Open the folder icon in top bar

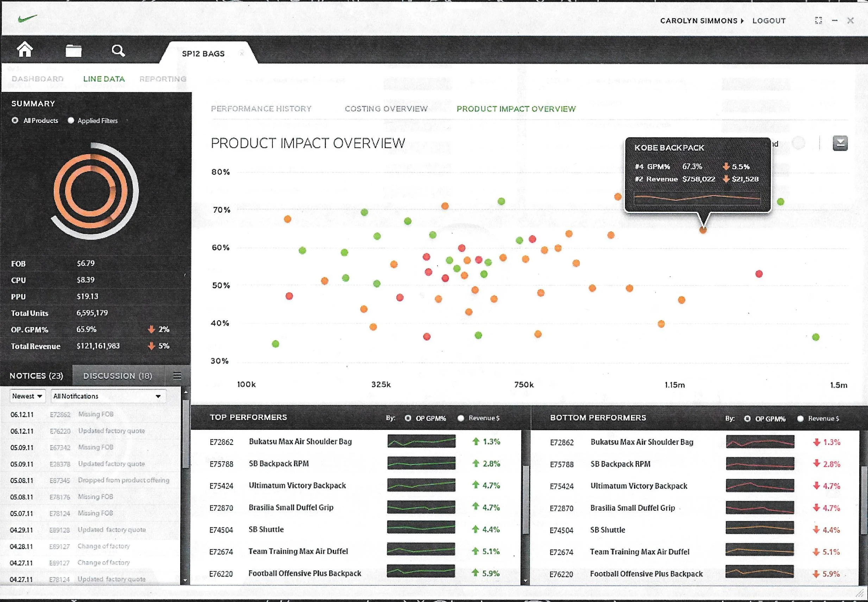pyautogui.click(x=74, y=50)
